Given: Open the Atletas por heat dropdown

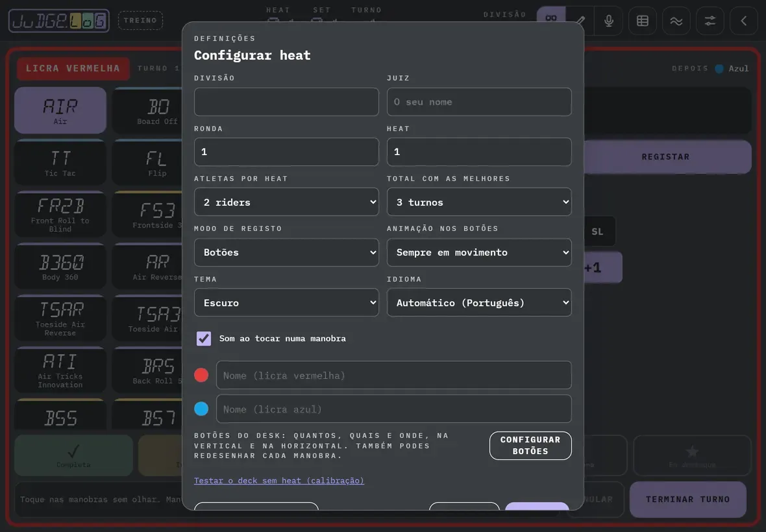Looking at the screenshot, I should [286, 202].
